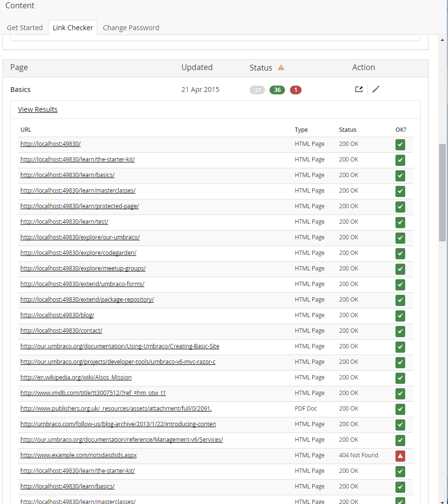This screenshot has height=504, width=448.
Task: Click the orange warning icon beside Status header
Action: [281, 68]
